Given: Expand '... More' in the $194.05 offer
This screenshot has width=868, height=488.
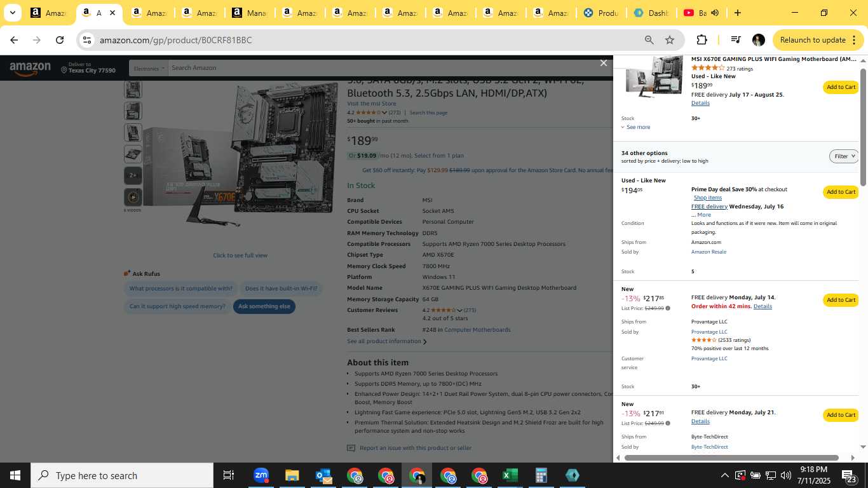Looking at the screenshot, I should click(x=701, y=215).
